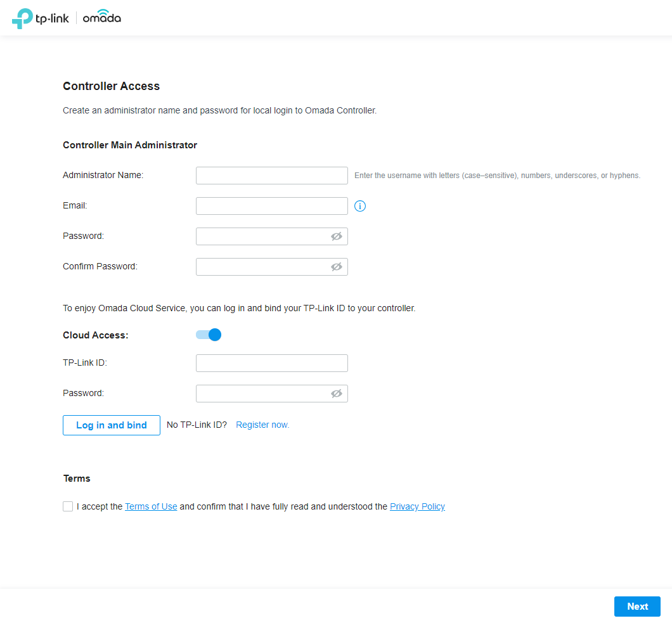Click into the Email input field

tap(271, 206)
